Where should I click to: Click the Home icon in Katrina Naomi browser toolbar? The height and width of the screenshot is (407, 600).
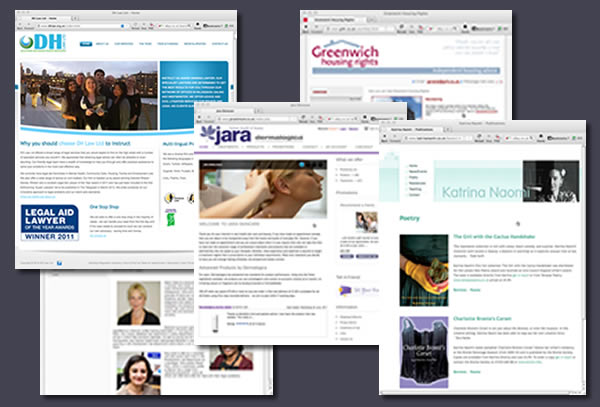(541, 137)
